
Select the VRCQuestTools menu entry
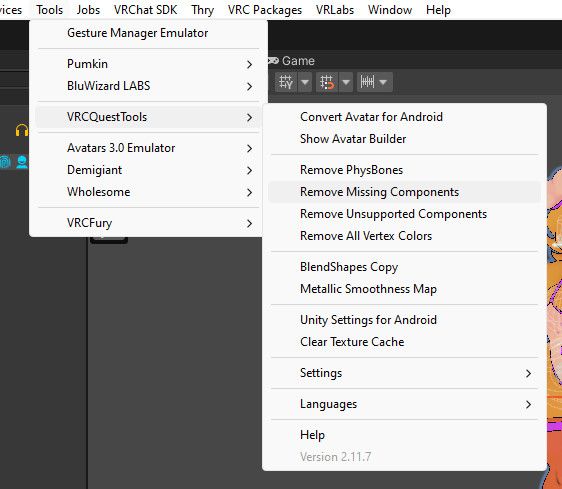[148, 117]
